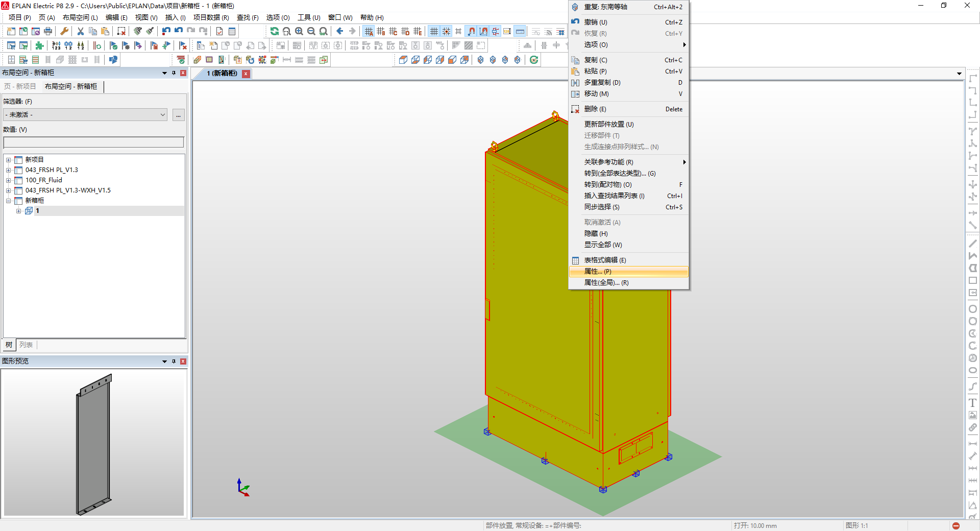Expand the 选项 (O) submenu arrow
980x531 pixels.
point(684,45)
